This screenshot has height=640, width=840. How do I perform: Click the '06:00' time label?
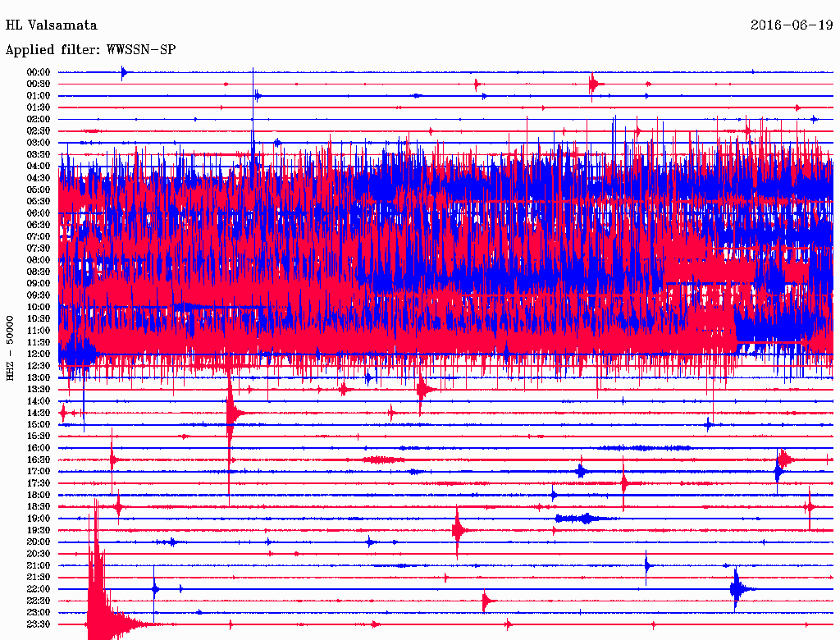(x=39, y=213)
